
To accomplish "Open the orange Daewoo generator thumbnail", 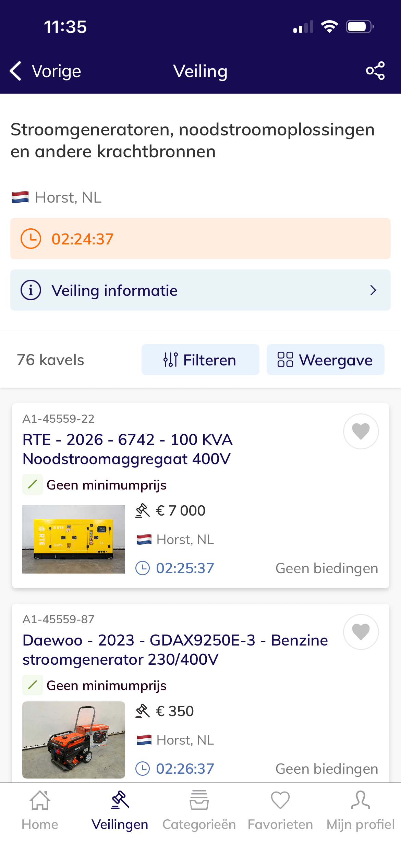I will [74, 740].
